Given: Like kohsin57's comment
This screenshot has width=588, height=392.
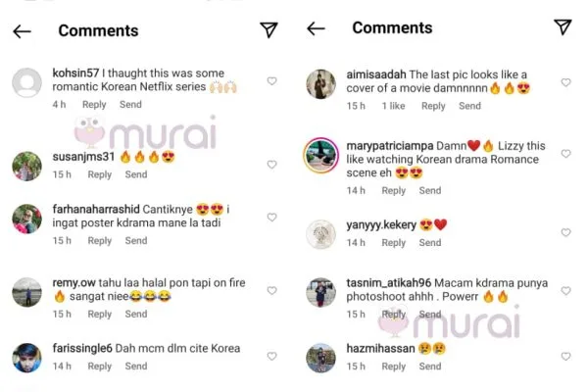Looking at the screenshot, I should pyautogui.click(x=271, y=81).
